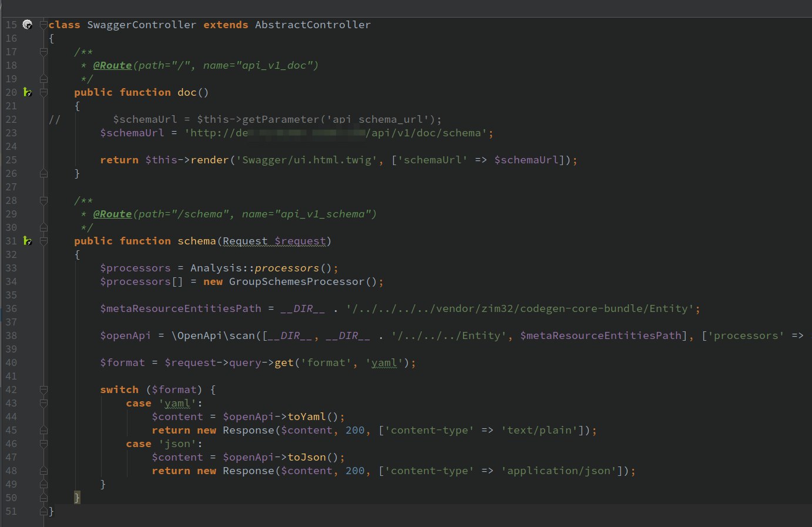The image size is (812, 527).
Task: Click the fold end marker on line 19
Action: (x=43, y=79)
